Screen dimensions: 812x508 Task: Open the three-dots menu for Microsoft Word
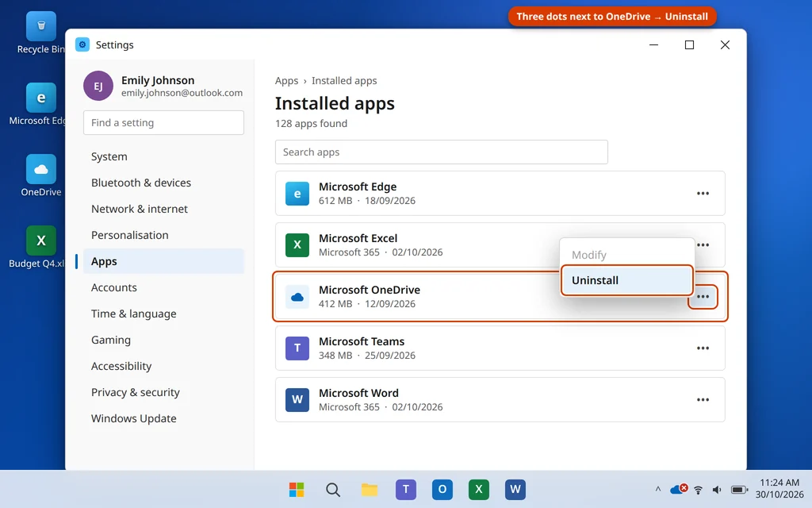[x=703, y=400]
